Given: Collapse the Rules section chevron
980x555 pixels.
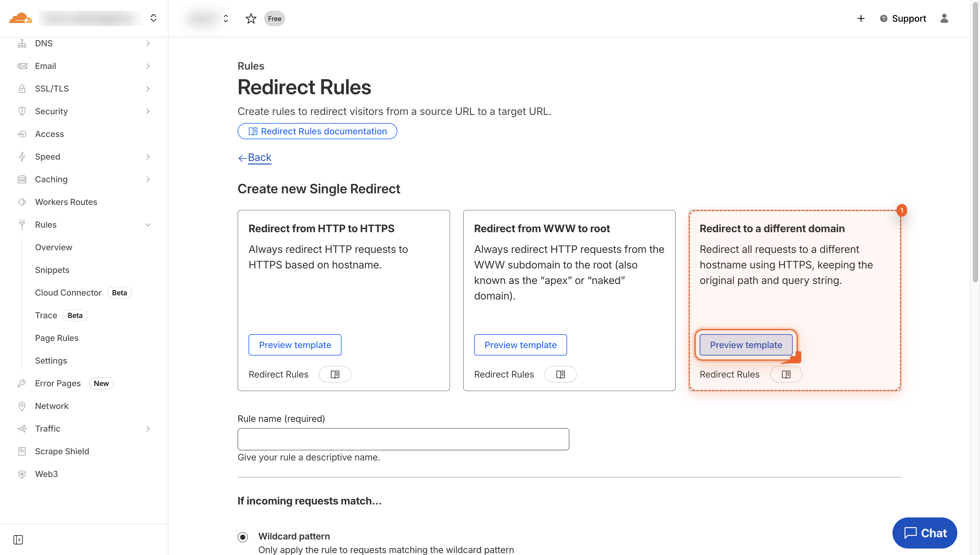Looking at the screenshot, I should (148, 224).
